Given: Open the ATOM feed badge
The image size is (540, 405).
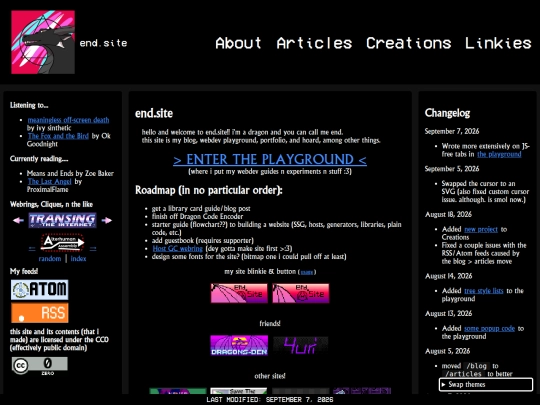Looking at the screenshot, I should (x=40, y=289).
